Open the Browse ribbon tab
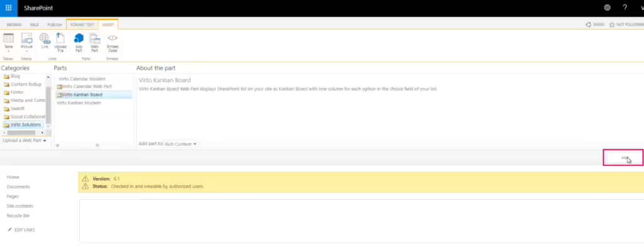 [x=14, y=25]
